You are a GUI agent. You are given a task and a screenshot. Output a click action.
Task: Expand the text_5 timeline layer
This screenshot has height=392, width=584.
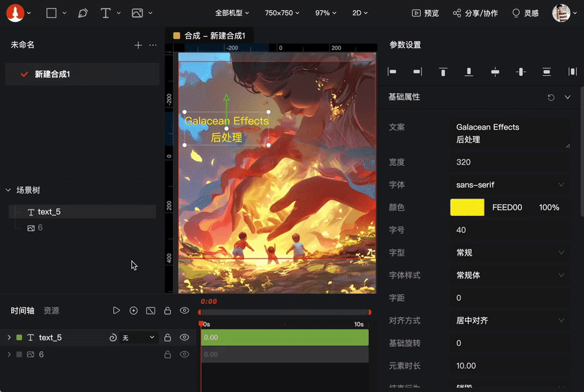(9, 338)
